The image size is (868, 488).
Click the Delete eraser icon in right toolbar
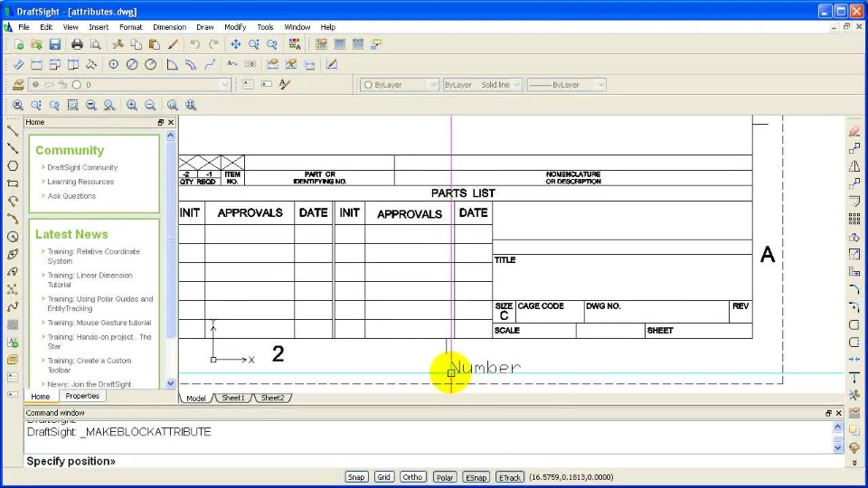point(854,130)
